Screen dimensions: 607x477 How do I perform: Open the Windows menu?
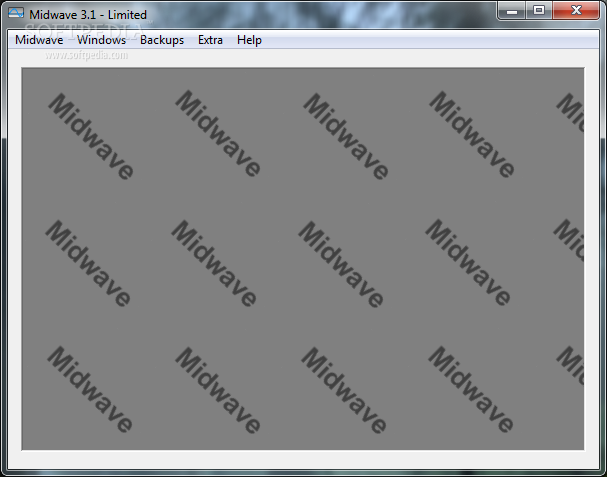tap(101, 40)
